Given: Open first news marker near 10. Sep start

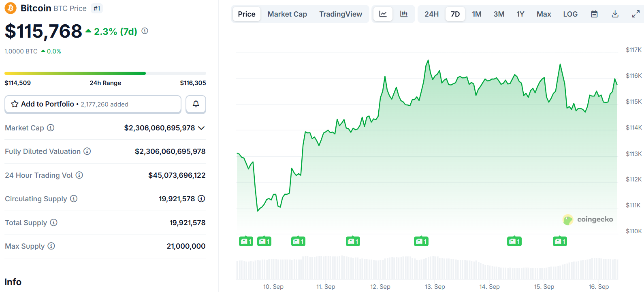Looking at the screenshot, I should (246, 242).
